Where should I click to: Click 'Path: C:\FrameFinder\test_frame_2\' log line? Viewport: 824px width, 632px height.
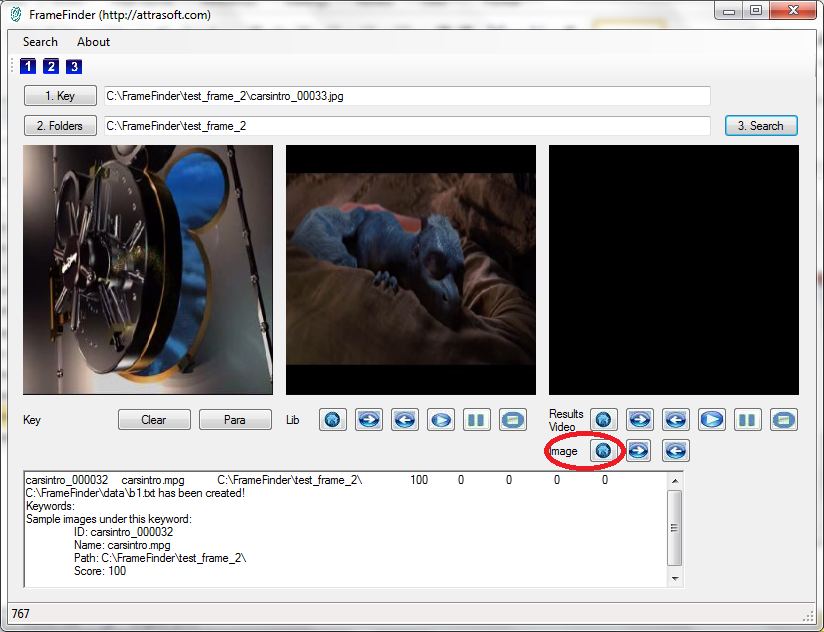click(160, 558)
